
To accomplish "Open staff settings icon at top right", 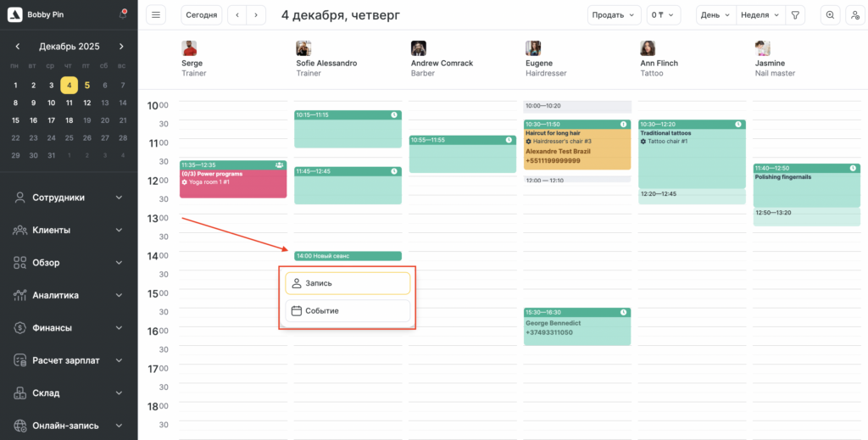I will (x=854, y=15).
